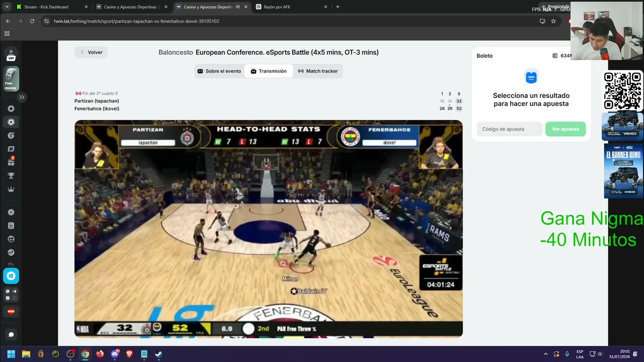
Task: Open the coin bonus icon in sidebar
Action: 11,136
